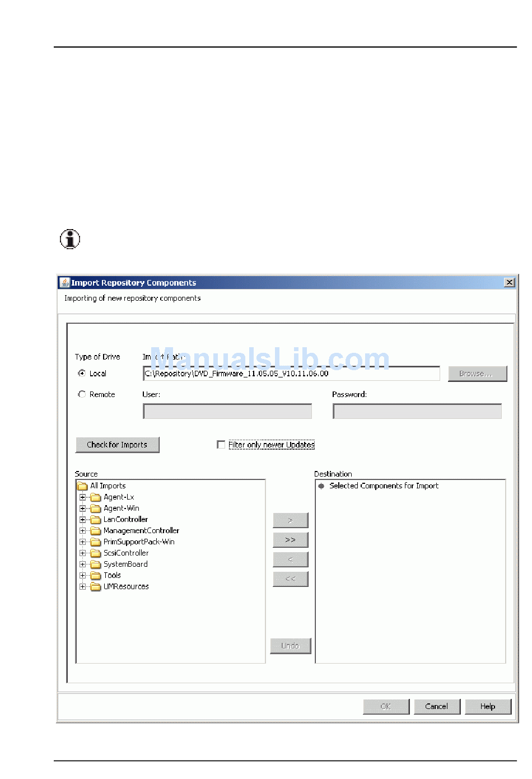This screenshot has height=779, width=532.
Task: Click the Java icon in title bar
Action: 65,283
